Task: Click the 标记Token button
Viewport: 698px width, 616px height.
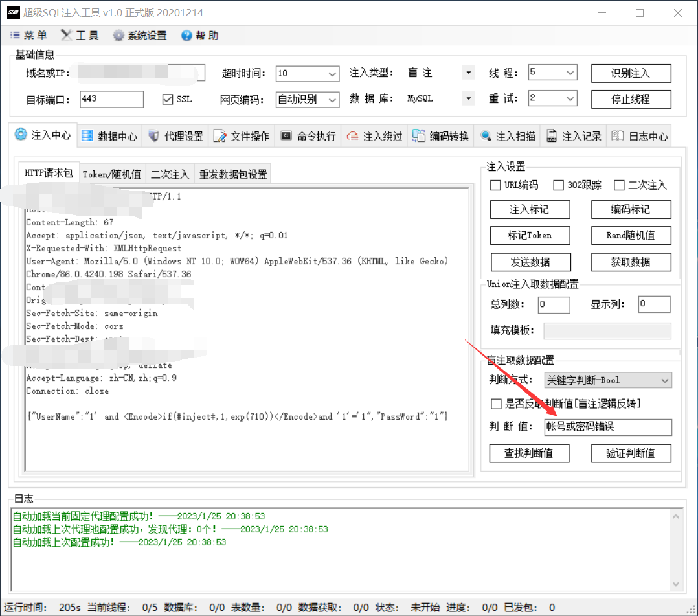Action: (x=530, y=236)
